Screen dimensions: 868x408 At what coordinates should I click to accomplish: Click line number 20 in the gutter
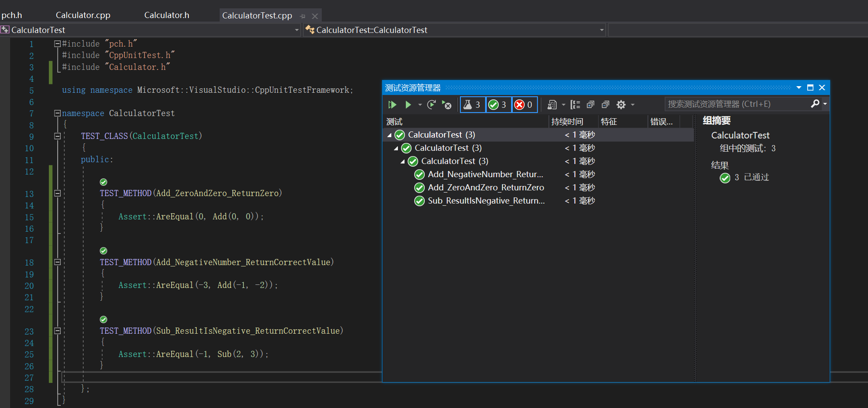point(29,286)
